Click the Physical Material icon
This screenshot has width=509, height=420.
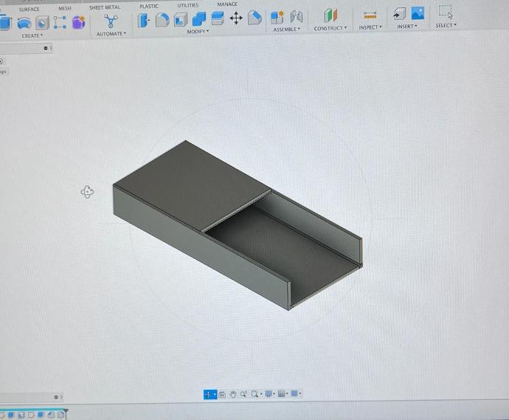254,18
